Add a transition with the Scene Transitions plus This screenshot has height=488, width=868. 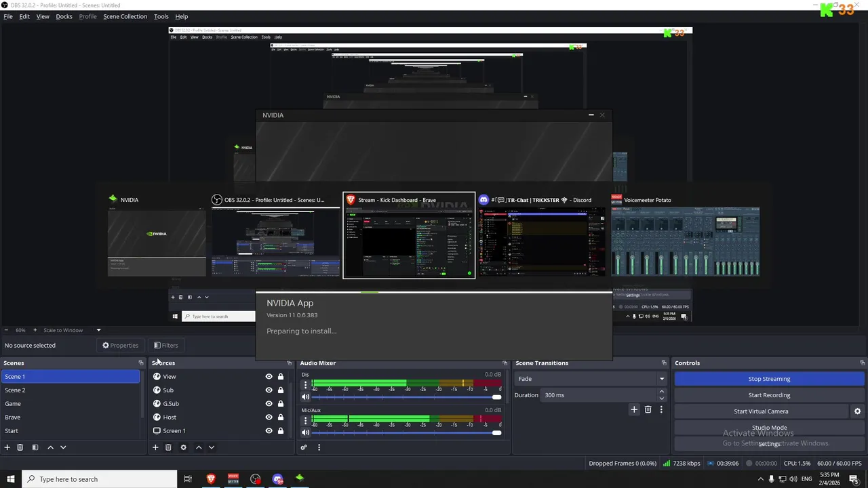coord(634,409)
